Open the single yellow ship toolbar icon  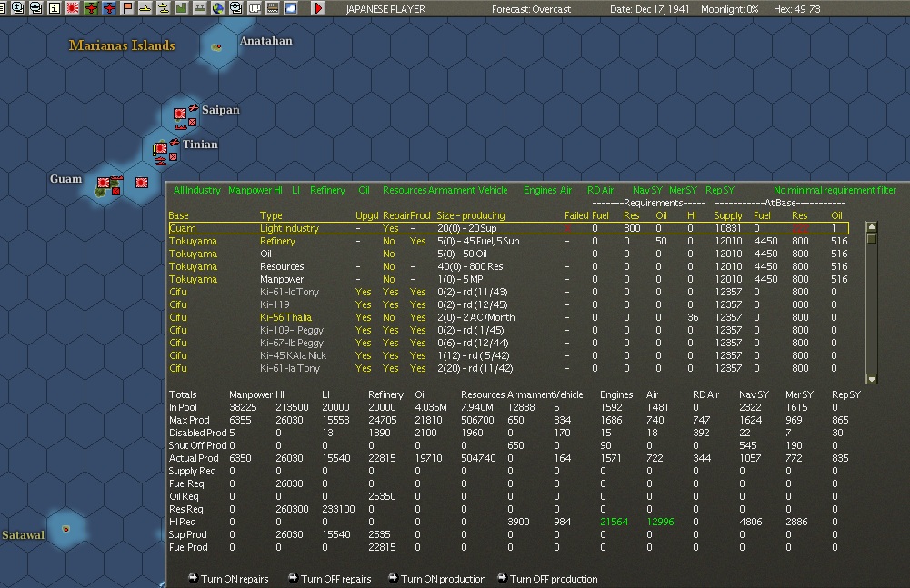pos(145,8)
